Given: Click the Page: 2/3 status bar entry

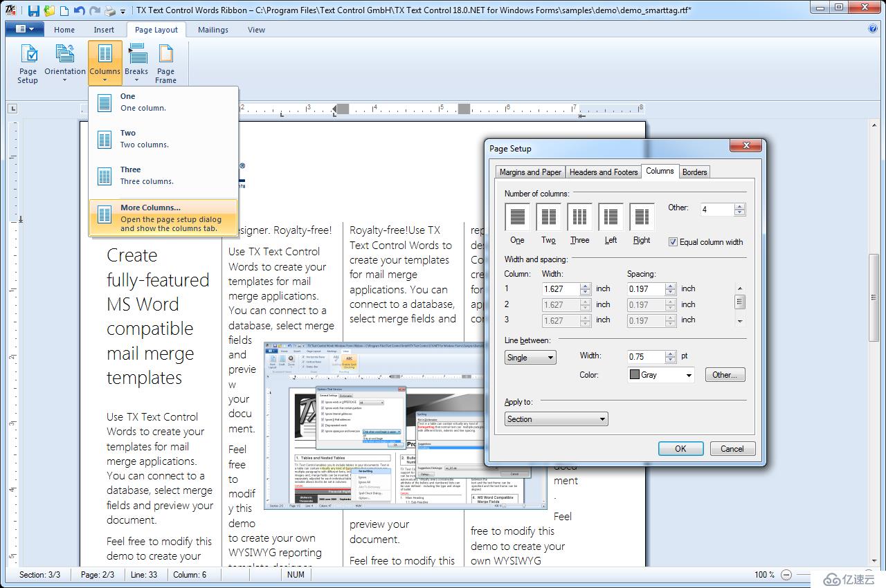Looking at the screenshot, I should tap(98, 575).
